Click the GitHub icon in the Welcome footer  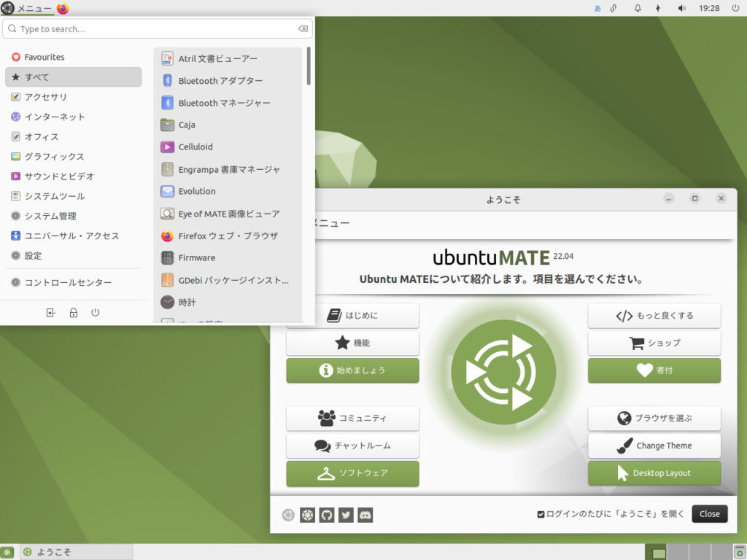(326, 515)
